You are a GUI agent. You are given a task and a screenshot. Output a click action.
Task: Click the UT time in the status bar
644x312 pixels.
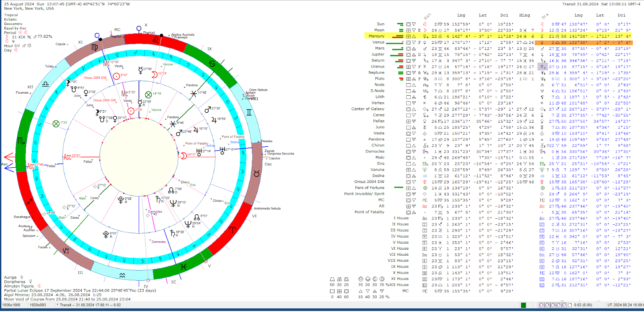click(625, 305)
